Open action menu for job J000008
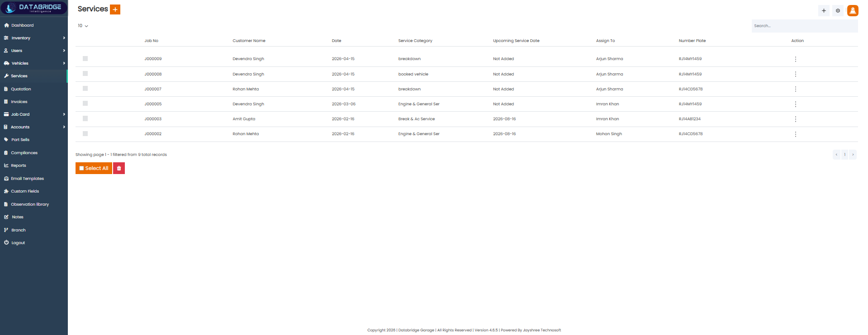This screenshot has width=868, height=335. click(795, 74)
